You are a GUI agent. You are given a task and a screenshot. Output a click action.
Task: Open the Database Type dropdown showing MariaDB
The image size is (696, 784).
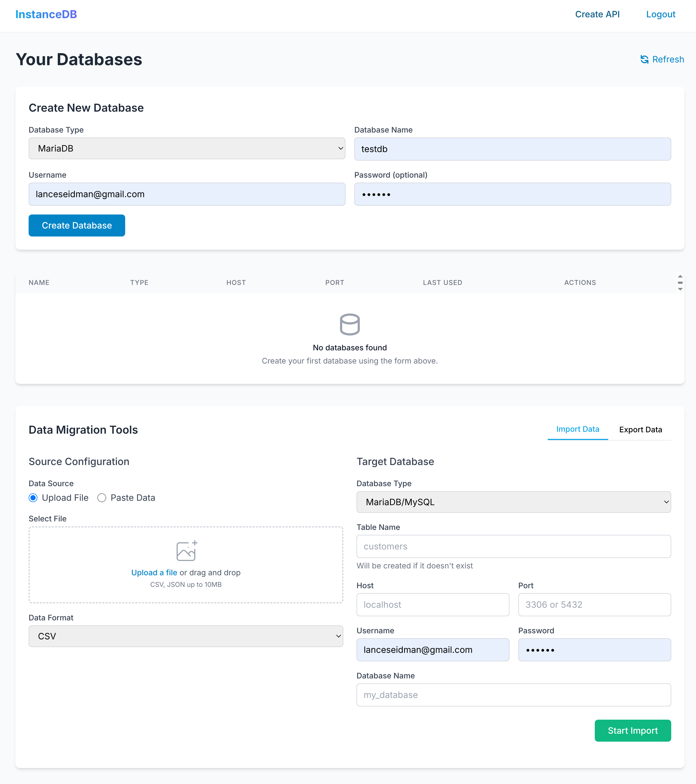pos(187,148)
